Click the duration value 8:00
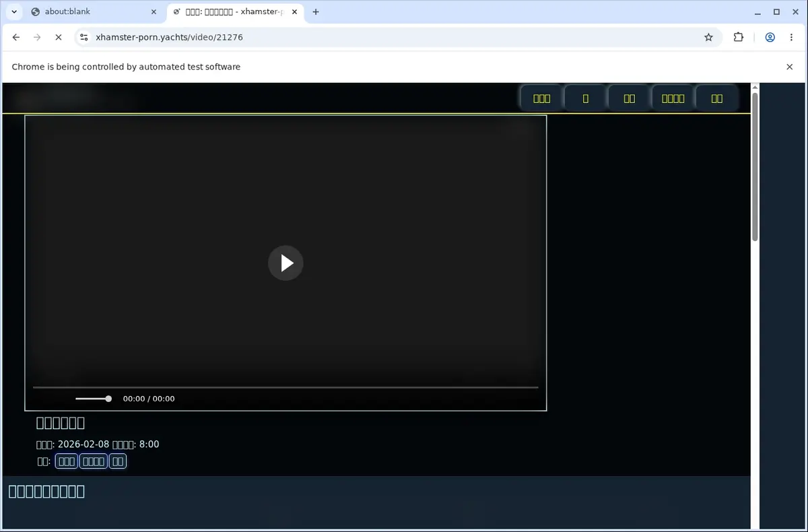Image resolution: width=808 pixels, height=532 pixels. 149,444
